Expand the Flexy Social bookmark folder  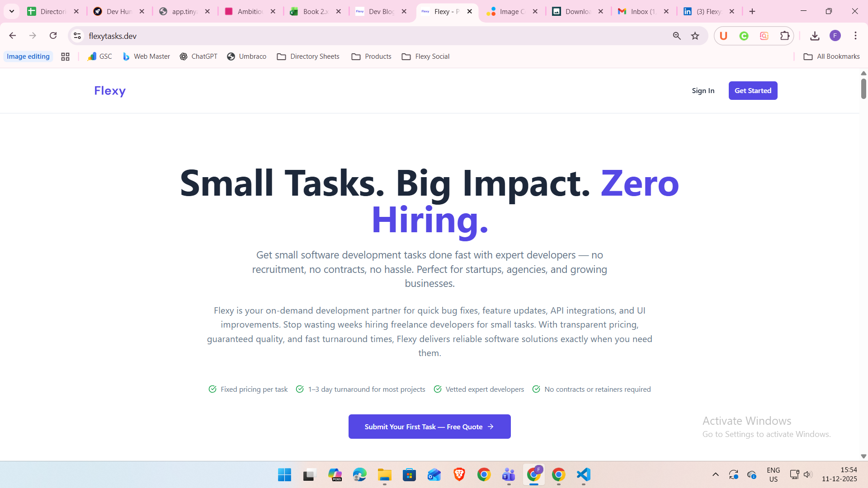click(425, 56)
